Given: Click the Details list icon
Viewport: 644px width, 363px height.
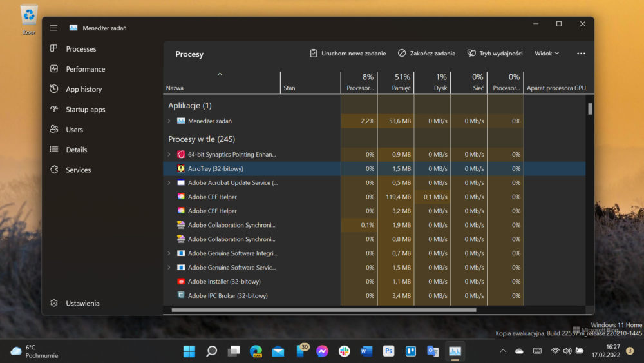Looking at the screenshot, I should (54, 149).
